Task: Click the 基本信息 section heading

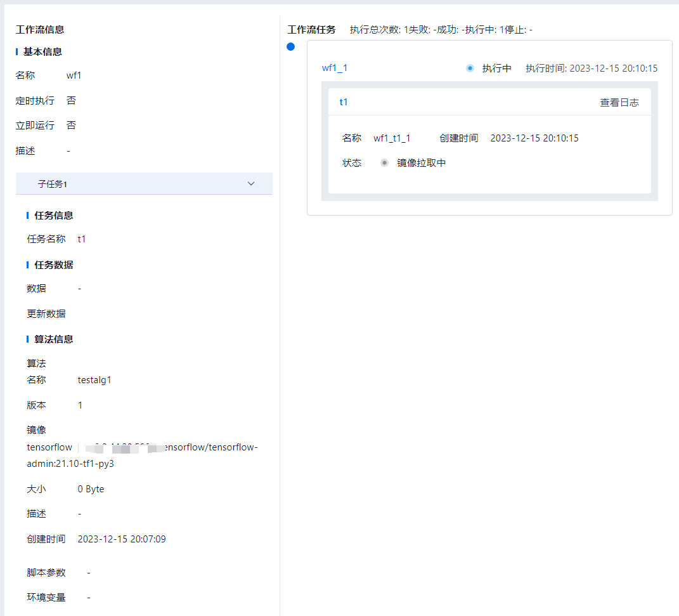Action: [x=42, y=52]
